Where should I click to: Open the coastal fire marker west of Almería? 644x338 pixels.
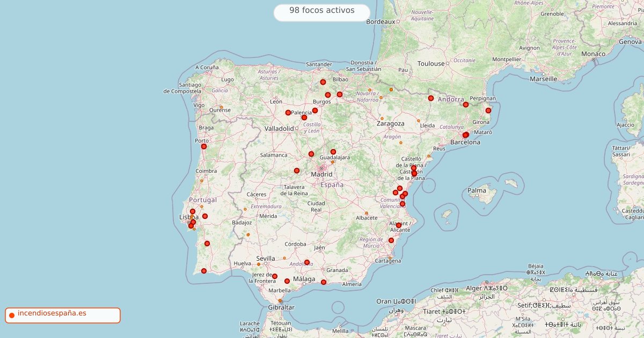(x=324, y=282)
